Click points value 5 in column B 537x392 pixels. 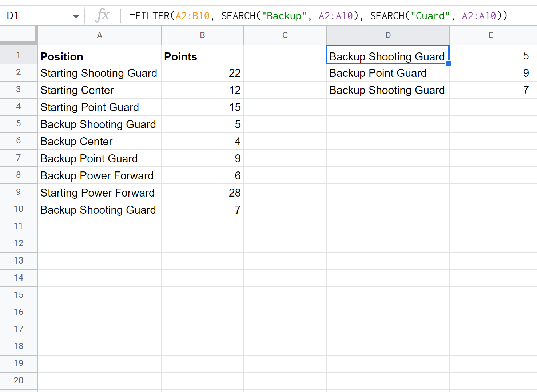pos(202,124)
